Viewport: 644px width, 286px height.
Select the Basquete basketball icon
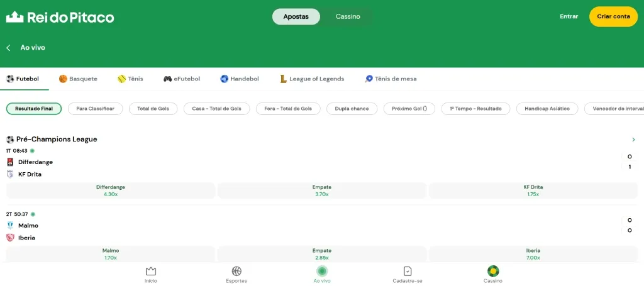click(x=63, y=79)
